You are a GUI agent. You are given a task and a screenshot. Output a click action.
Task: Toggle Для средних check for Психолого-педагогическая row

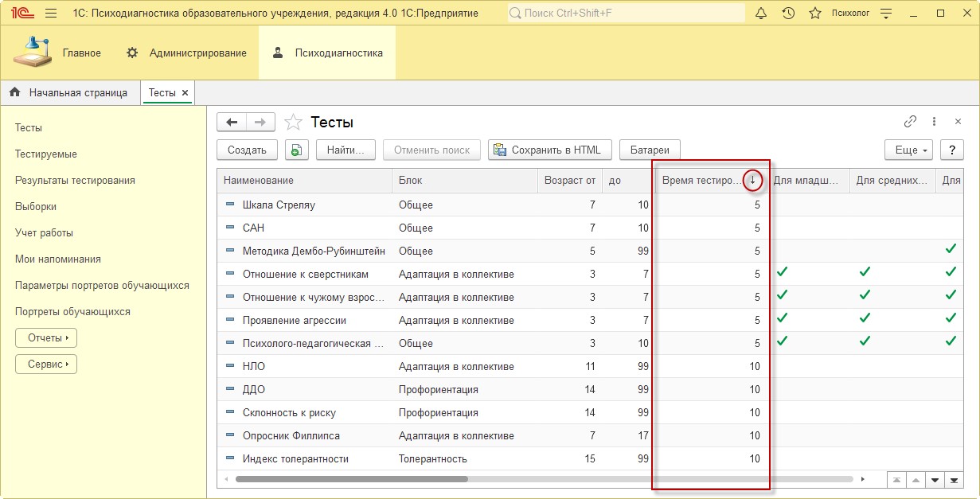[865, 341]
